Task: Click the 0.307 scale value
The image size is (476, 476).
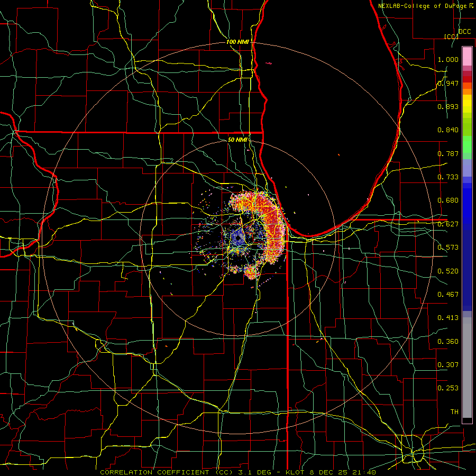Action: (x=448, y=365)
